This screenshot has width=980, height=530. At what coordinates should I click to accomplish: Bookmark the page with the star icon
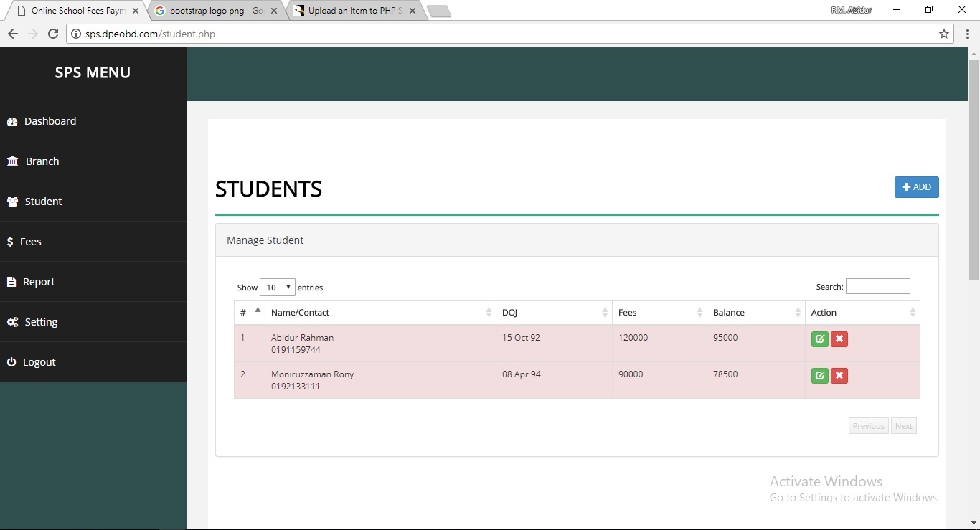944,34
